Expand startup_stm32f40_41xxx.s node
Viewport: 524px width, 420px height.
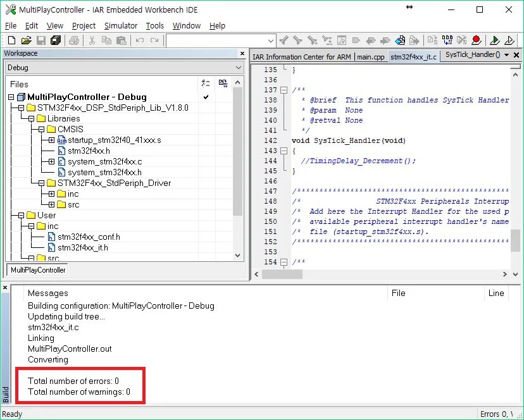(x=51, y=140)
